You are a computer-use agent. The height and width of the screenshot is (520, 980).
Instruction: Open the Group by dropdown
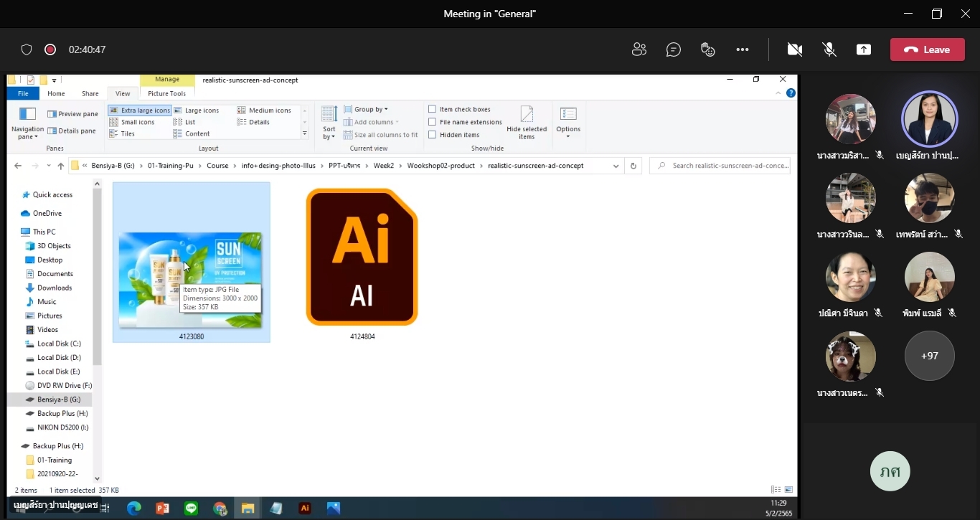click(366, 109)
